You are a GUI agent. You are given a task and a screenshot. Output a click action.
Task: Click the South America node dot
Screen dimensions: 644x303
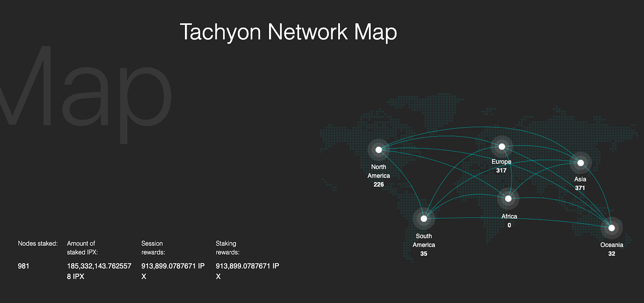[424, 218]
